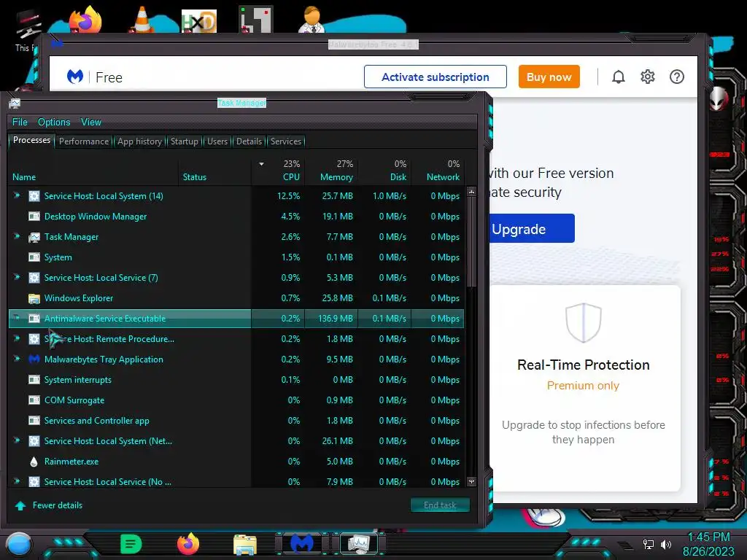Click the network tray icon
The image size is (747, 560).
pyautogui.click(x=648, y=544)
